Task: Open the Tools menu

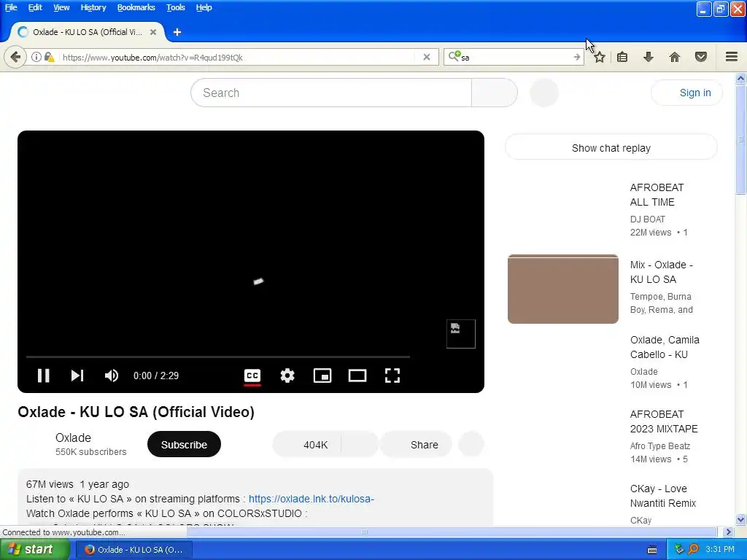Action: tap(175, 7)
